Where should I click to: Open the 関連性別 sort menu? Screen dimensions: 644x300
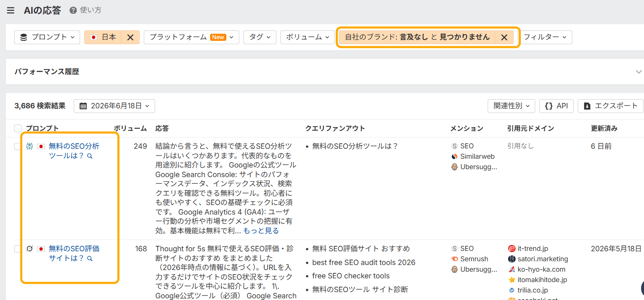click(x=511, y=106)
